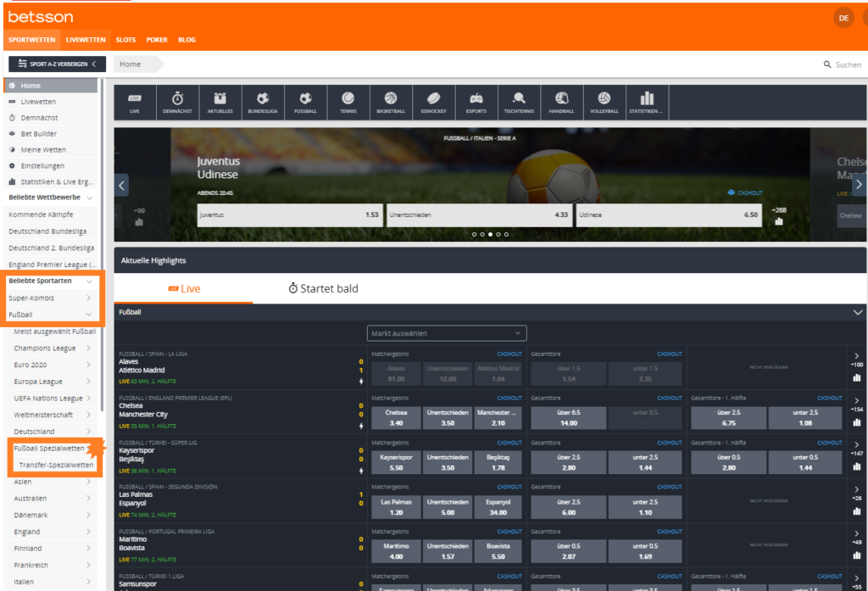Bet on Espanyol at 34.00

pyautogui.click(x=498, y=507)
